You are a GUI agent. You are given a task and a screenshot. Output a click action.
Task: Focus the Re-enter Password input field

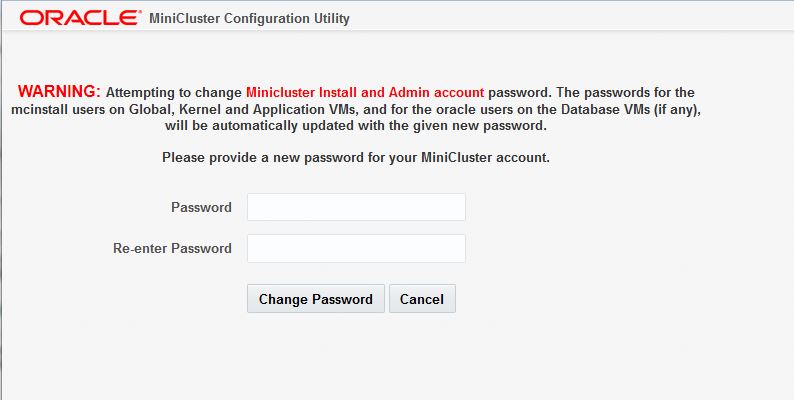pos(356,248)
